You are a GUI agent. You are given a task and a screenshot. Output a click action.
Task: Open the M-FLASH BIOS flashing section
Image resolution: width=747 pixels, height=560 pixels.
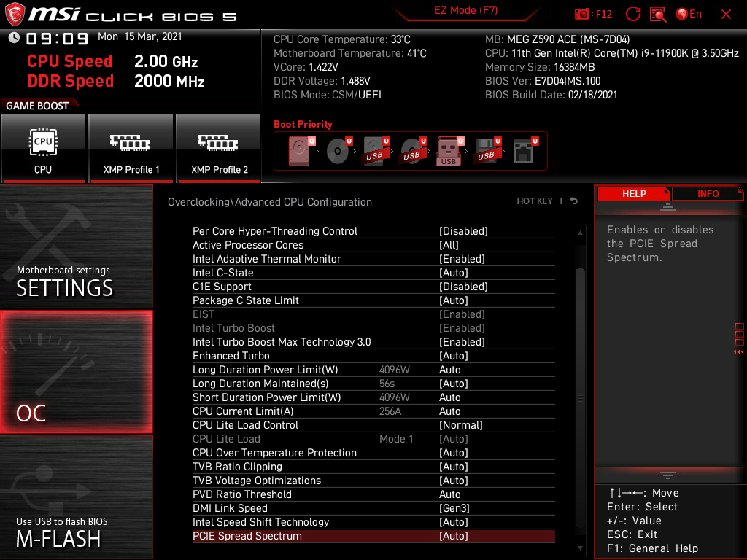[76, 497]
